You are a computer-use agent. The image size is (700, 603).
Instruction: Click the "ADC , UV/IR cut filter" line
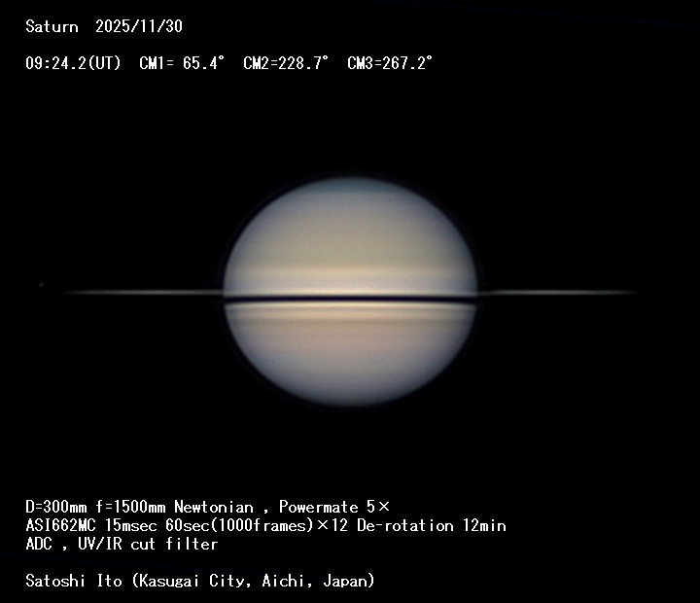coord(122,544)
